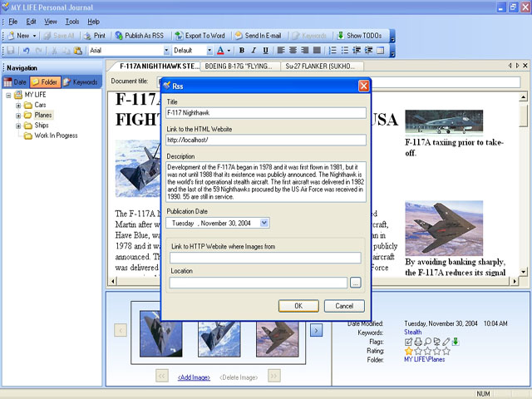The width and height of the screenshot is (532, 399).
Task: Click the Print toolbar button
Action: pyautogui.click(x=95, y=36)
